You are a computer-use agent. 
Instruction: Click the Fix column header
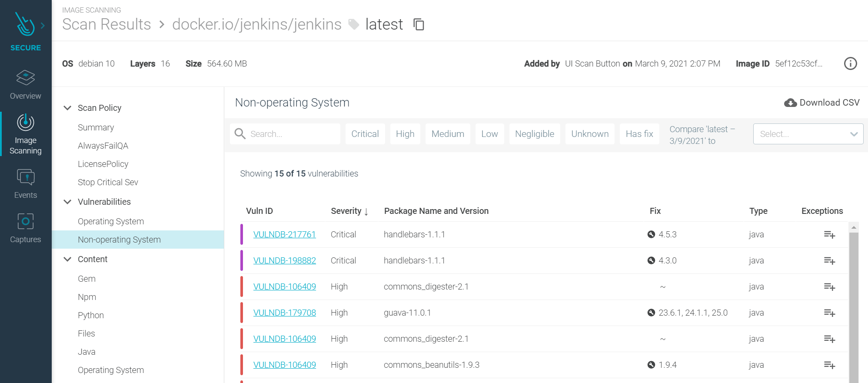(x=655, y=211)
